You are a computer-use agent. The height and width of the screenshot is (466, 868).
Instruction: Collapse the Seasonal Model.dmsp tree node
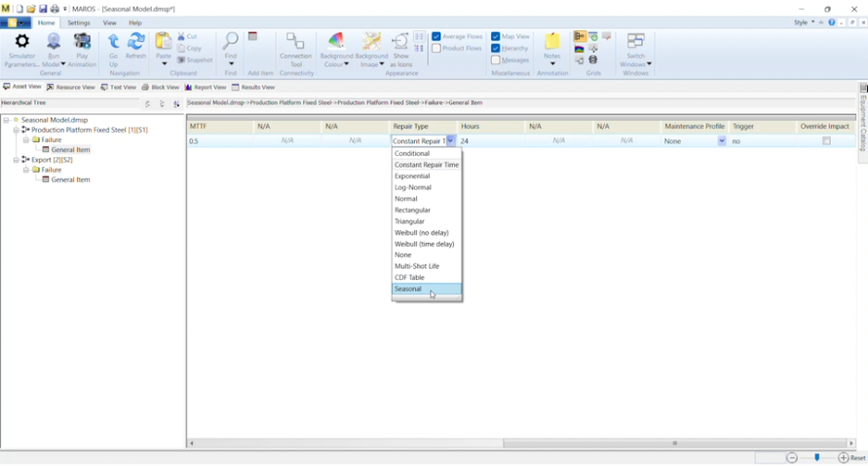pyautogui.click(x=6, y=120)
